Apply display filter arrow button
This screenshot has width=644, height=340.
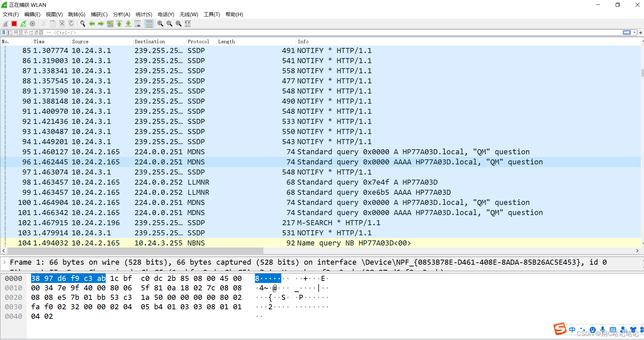[627, 32]
